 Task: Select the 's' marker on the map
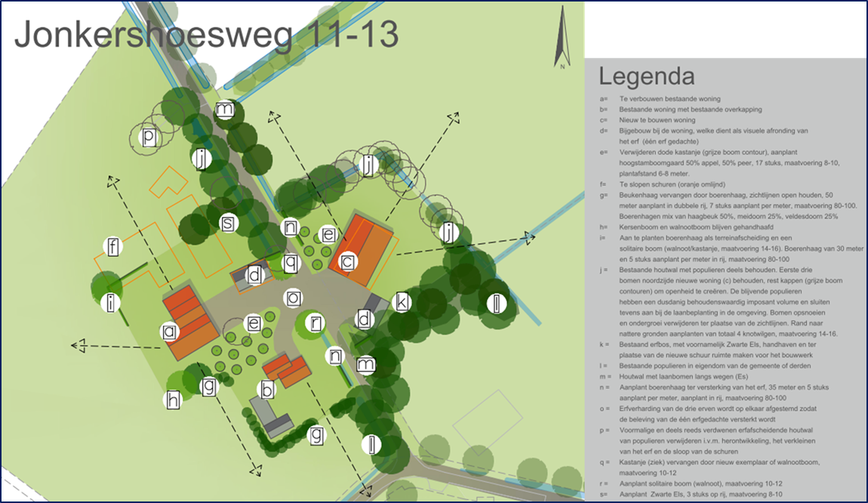tap(227, 224)
